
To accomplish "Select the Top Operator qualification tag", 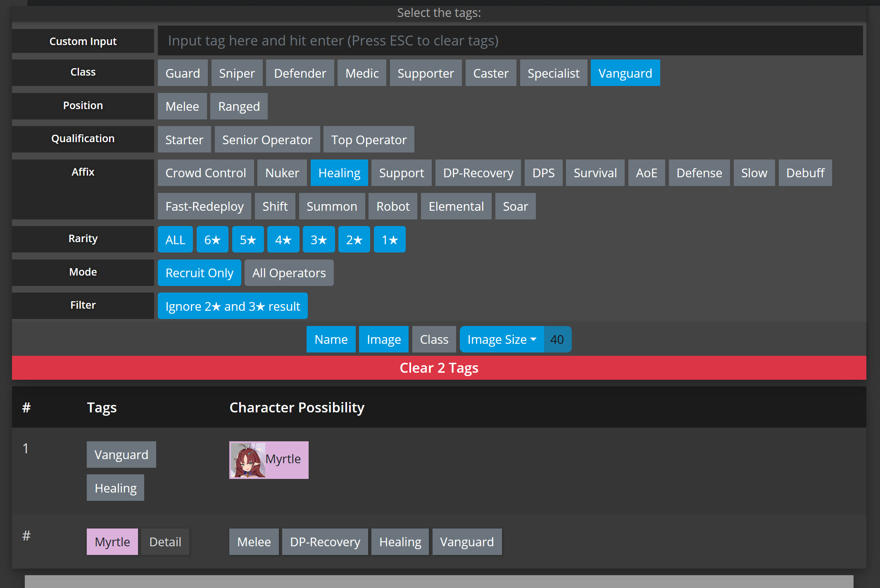I will tap(369, 140).
